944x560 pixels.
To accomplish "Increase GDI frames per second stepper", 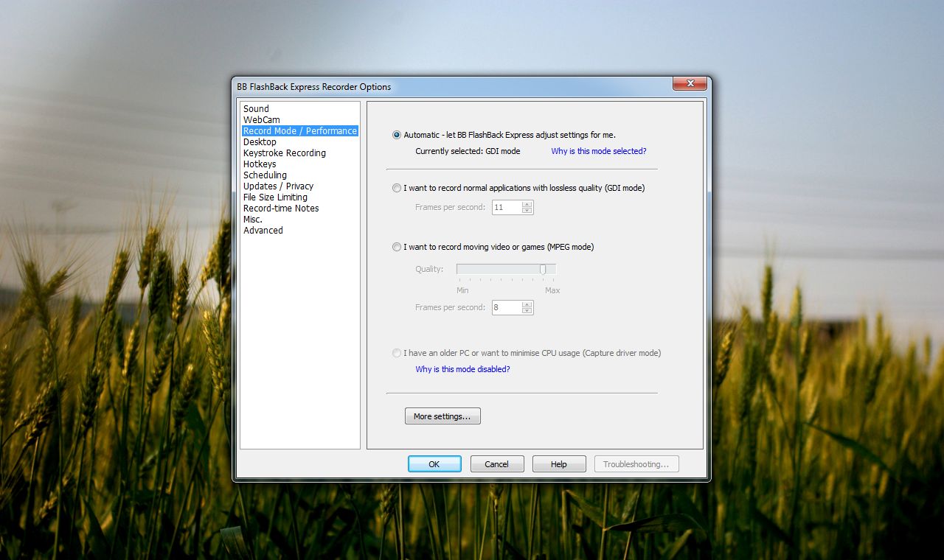I will (527, 204).
